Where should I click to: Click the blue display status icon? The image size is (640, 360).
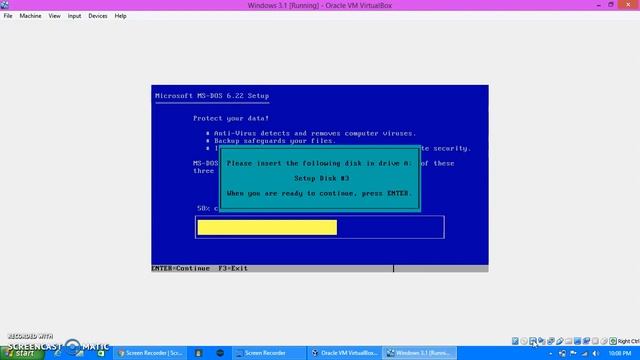578,341
